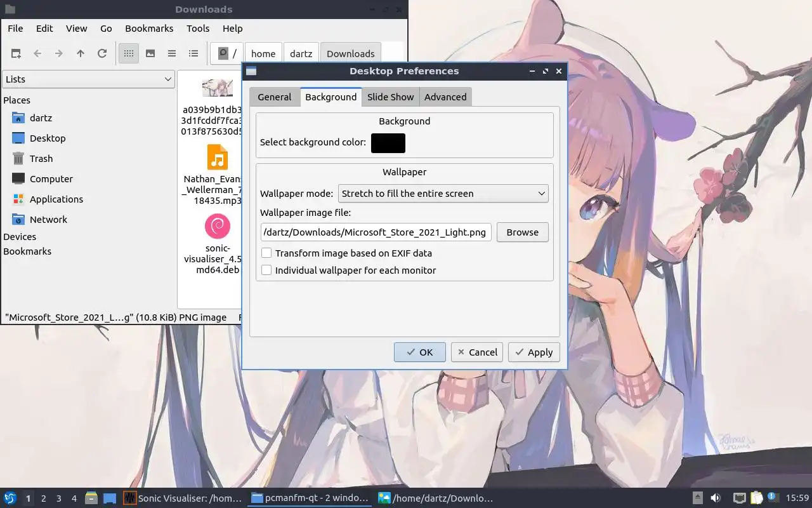The image size is (812, 508).
Task: Open the Lists side pane dropdown
Action: [x=88, y=79]
